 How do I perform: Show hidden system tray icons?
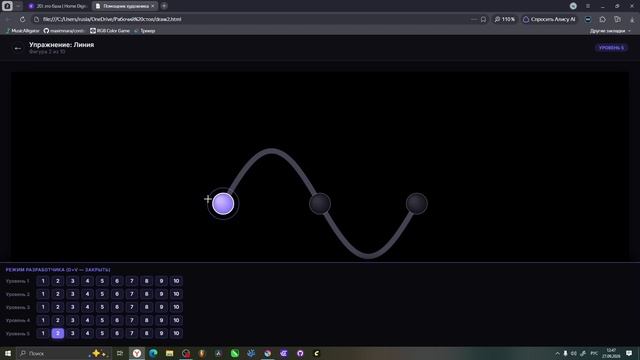(557, 353)
